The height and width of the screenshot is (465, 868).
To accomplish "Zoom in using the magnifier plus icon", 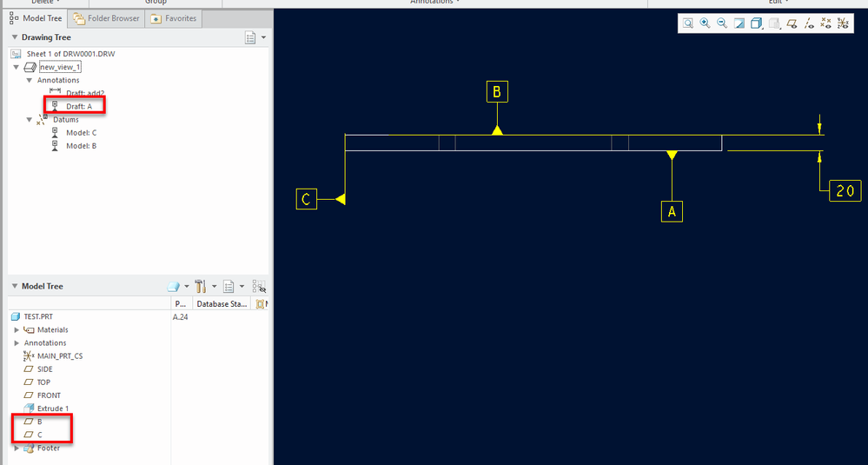I will tap(705, 23).
